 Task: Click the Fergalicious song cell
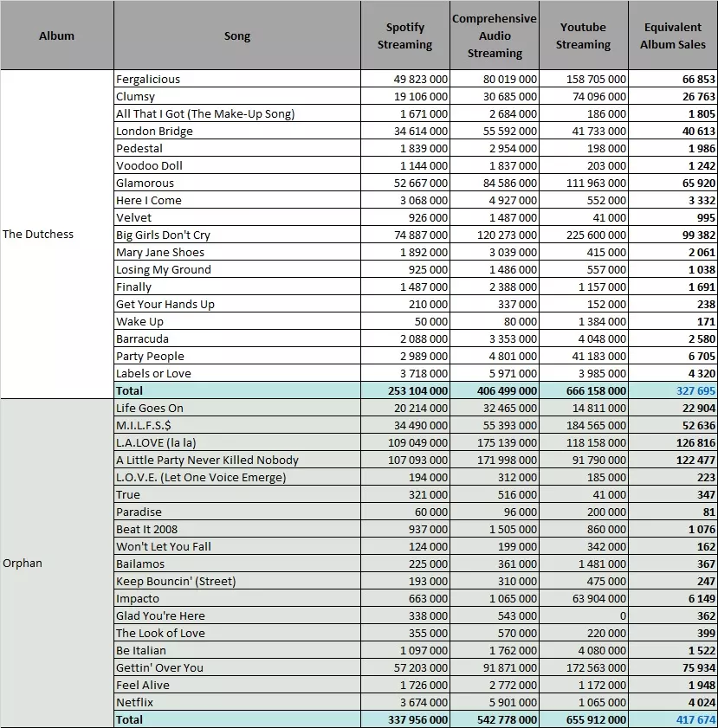click(236, 79)
